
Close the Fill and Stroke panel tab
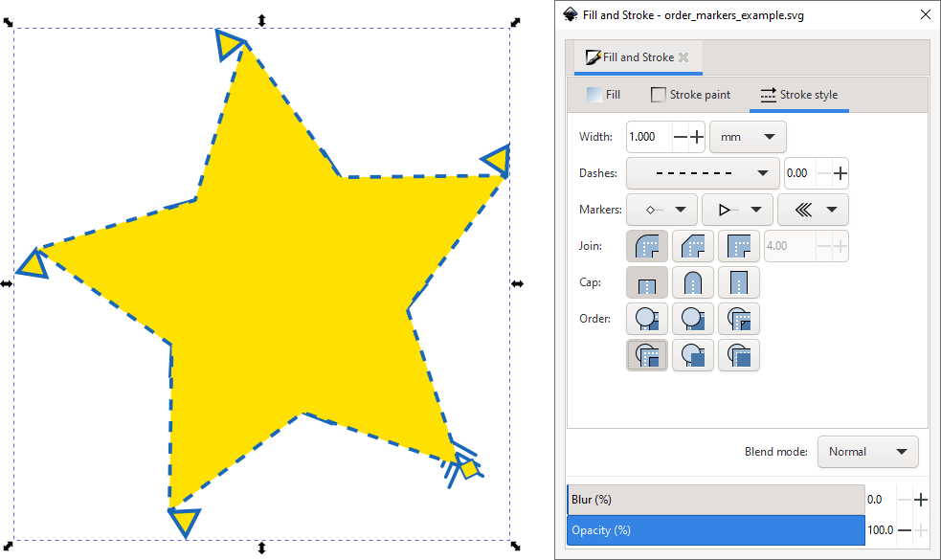click(683, 57)
